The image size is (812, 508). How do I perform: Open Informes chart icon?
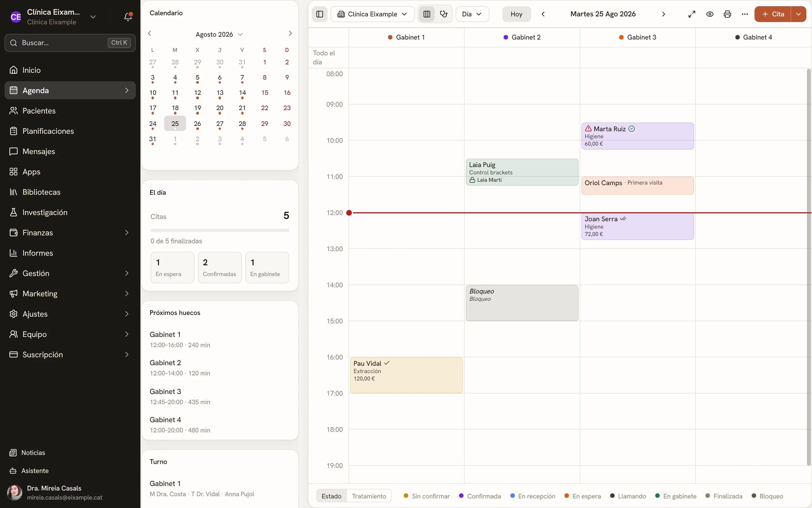(14, 253)
